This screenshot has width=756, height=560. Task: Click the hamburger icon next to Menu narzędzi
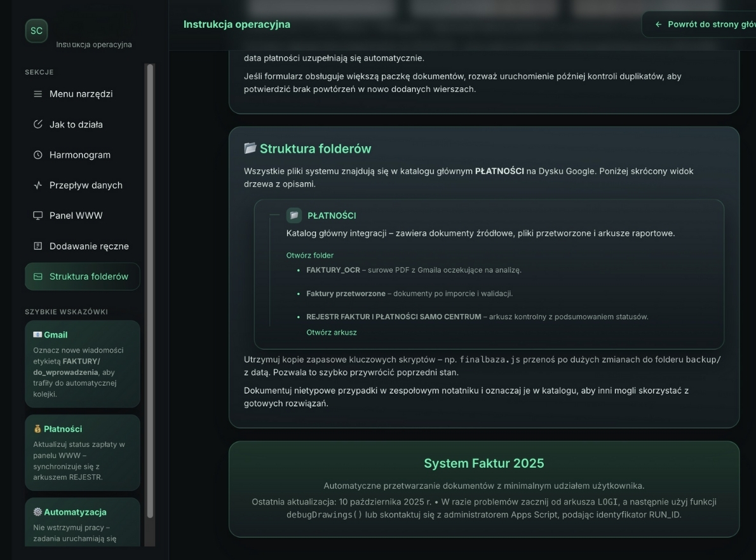pos(38,93)
